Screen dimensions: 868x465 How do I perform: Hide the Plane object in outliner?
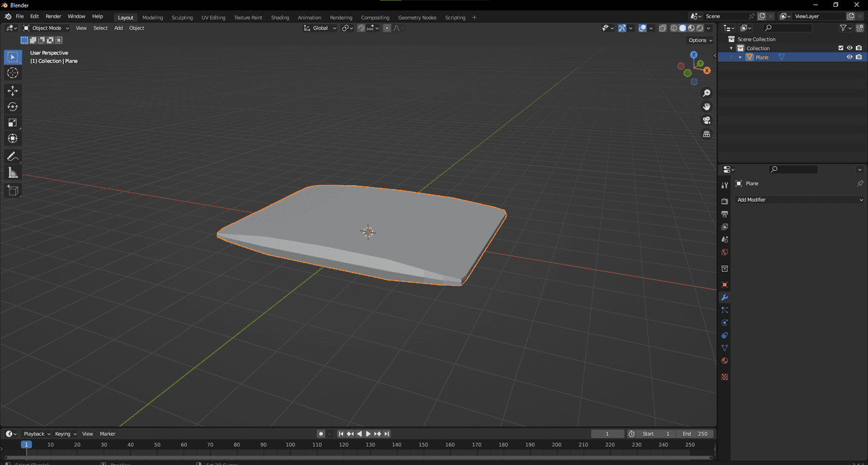click(x=849, y=58)
